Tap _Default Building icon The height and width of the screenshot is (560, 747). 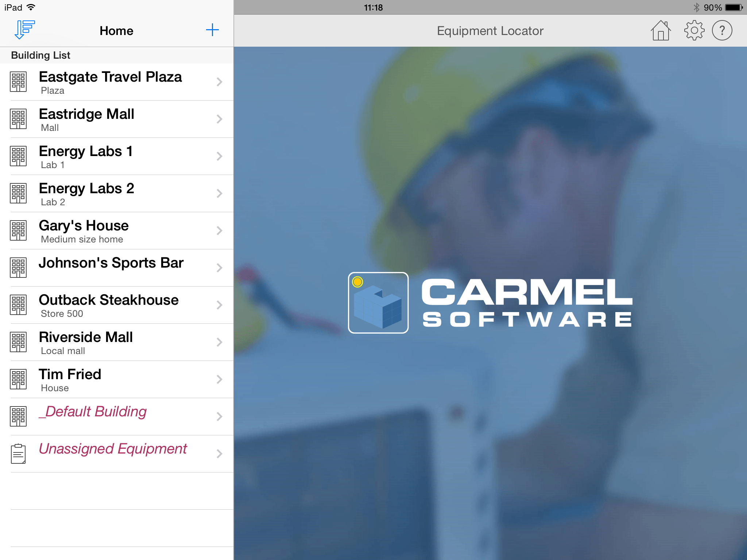[18, 416]
